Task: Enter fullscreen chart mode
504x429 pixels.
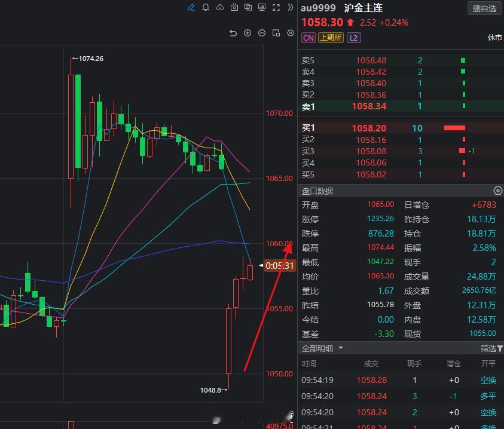Action: coord(276,8)
